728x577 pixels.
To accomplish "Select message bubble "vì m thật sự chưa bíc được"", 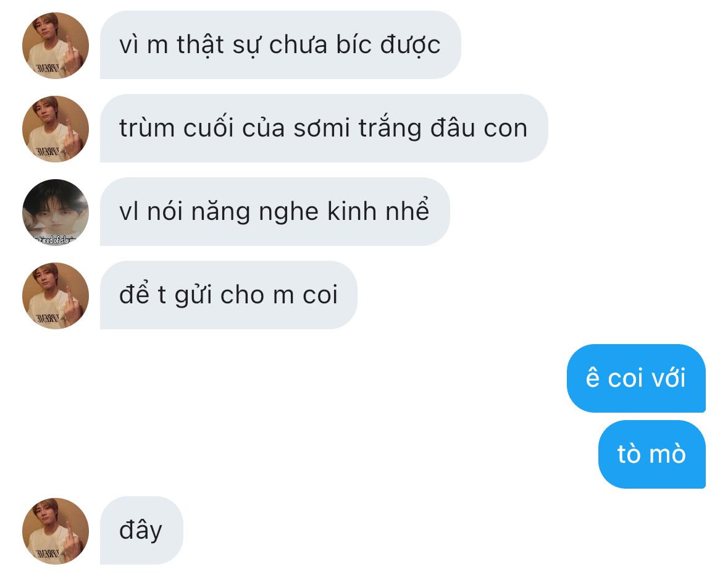I will [x=280, y=45].
